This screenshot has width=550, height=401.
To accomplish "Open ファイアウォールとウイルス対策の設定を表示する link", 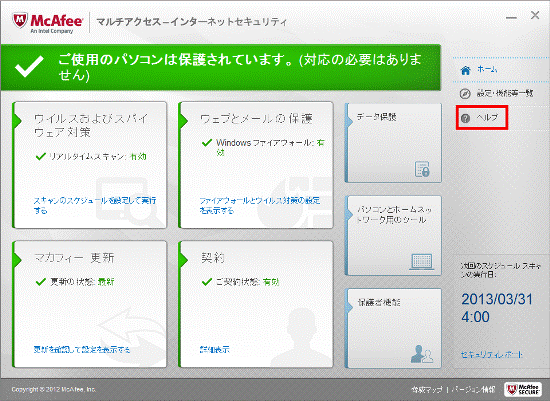I will 260,205.
